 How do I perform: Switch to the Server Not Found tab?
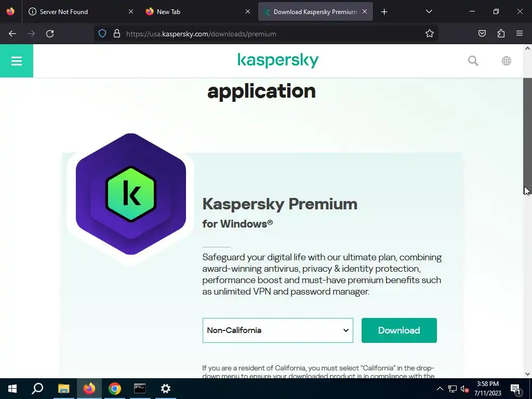(x=81, y=11)
